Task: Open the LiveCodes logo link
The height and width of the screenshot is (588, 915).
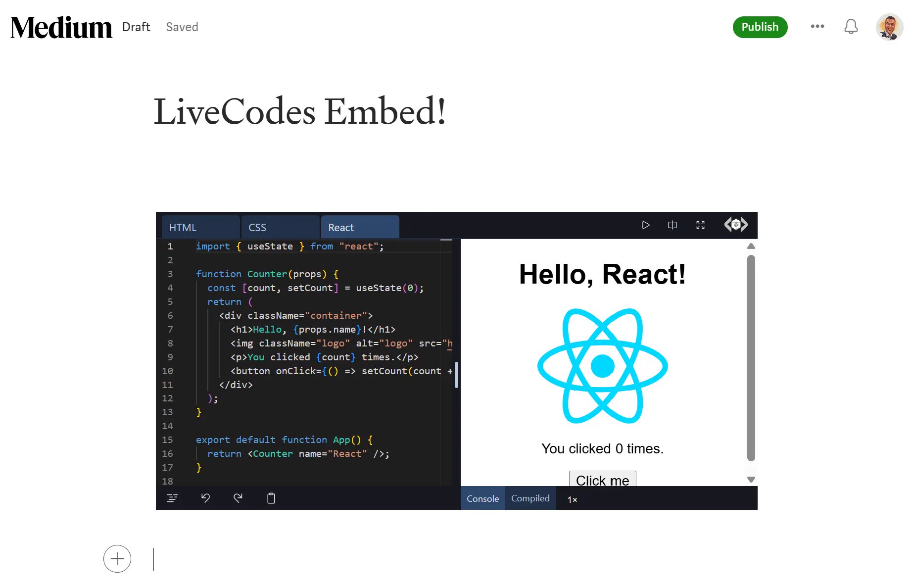Action: click(736, 225)
